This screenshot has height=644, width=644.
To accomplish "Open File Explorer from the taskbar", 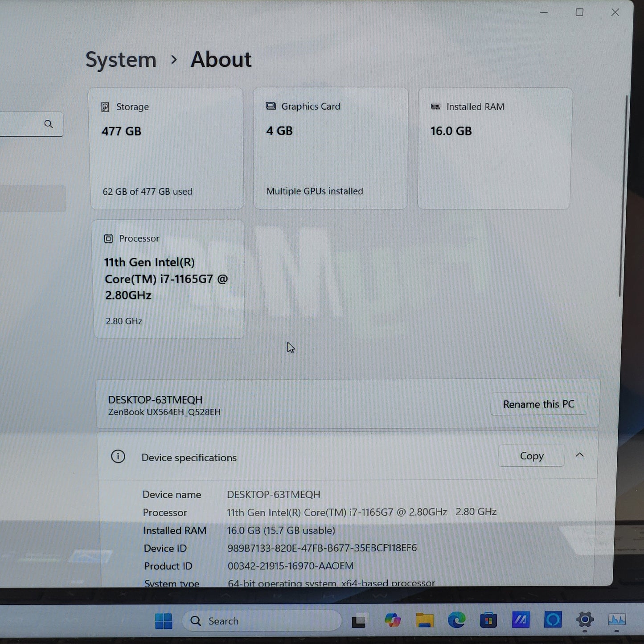I will [x=424, y=620].
